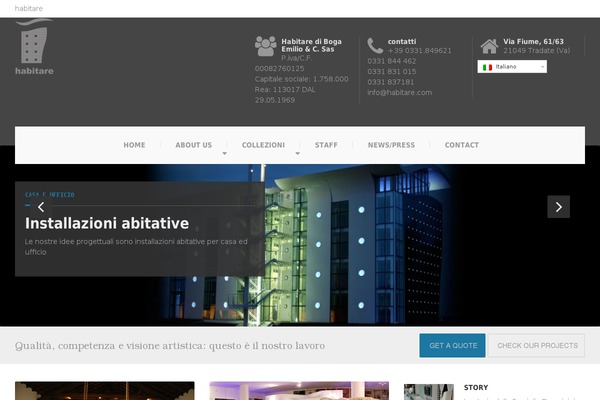This screenshot has width=600, height=400.
Task: Click the habitare logo image
Action: point(34,47)
